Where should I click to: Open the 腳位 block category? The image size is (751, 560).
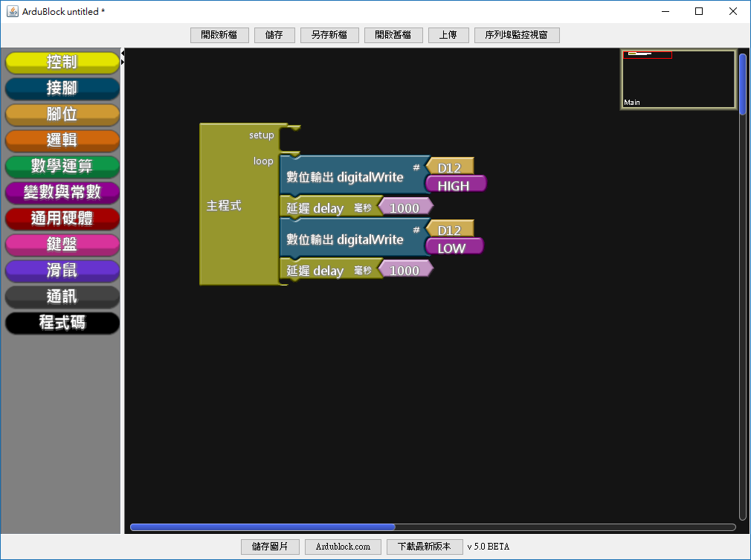click(62, 115)
